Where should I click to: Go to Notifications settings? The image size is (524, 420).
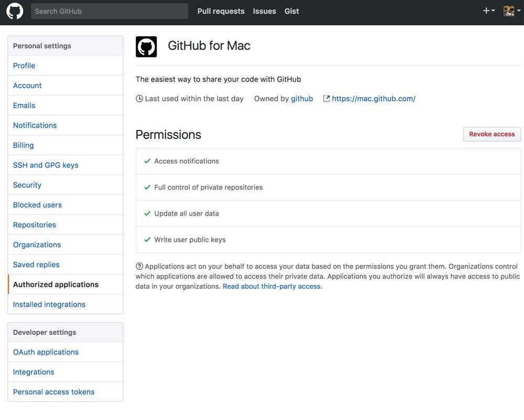pyautogui.click(x=65, y=125)
